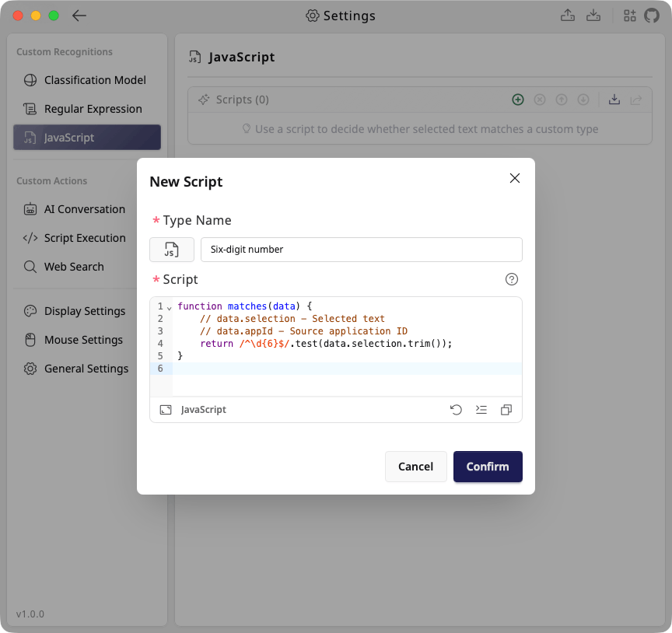This screenshot has width=672, height=633.
Task: Open the Script help question icon
Action: pos(512,279)
